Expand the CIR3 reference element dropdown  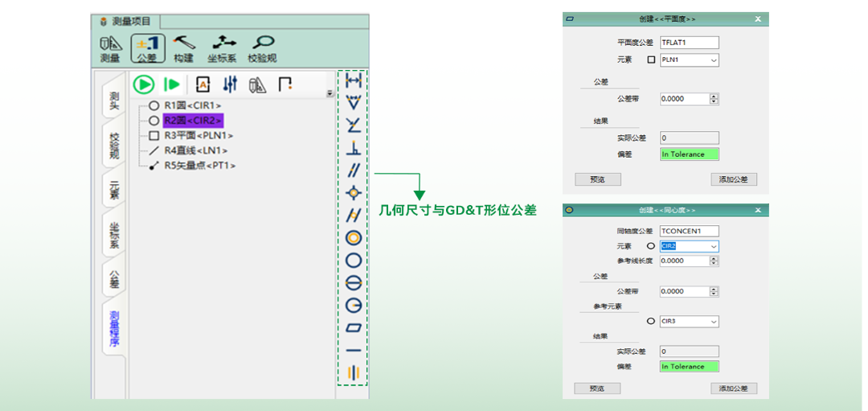714,322
